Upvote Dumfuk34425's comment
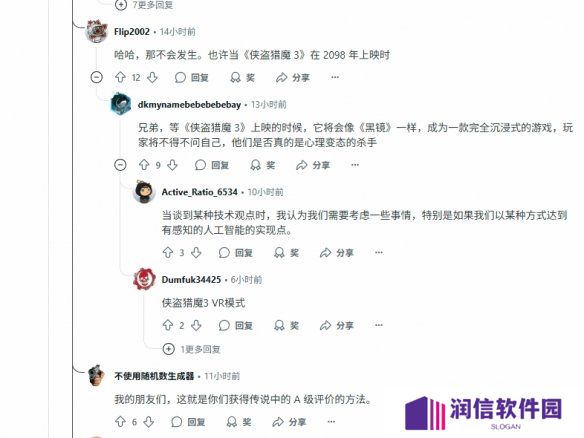 tap(168, 326)
